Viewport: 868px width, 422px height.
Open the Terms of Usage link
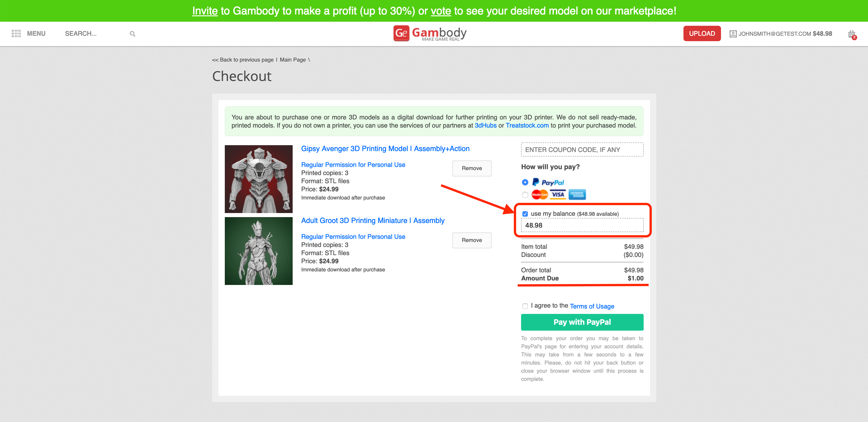[x=592, y=306]
